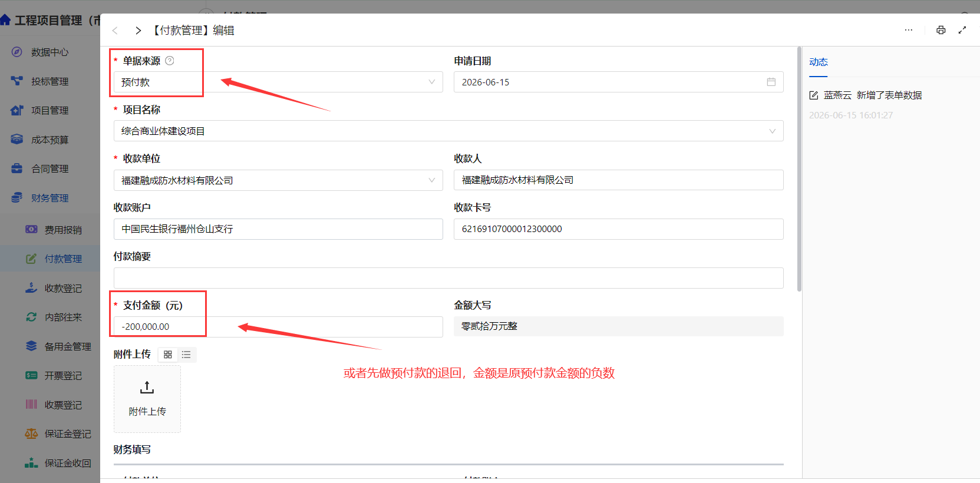Viewport: 980px width, 483px height.
Task: Click the 成本预算 layers icon
Action: pyautogui.click(x=17, y=140)
